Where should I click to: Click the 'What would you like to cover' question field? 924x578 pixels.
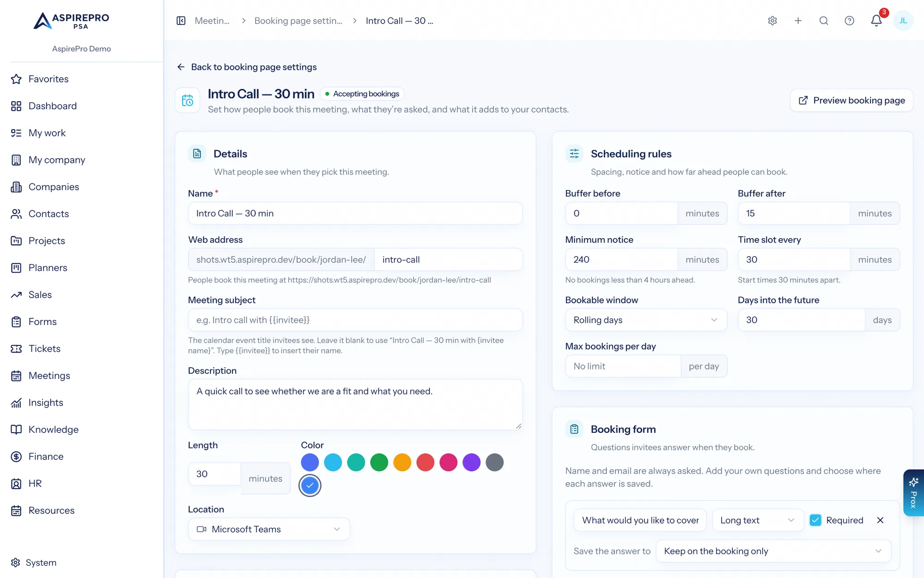click(640, 520)
